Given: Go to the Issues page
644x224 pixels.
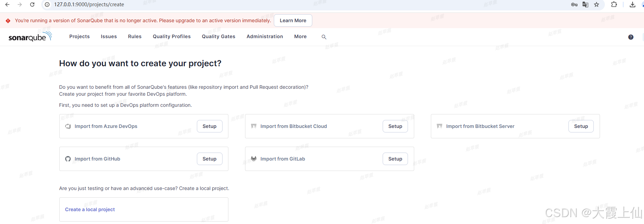Looking at the screenshot, I should 109,36.
